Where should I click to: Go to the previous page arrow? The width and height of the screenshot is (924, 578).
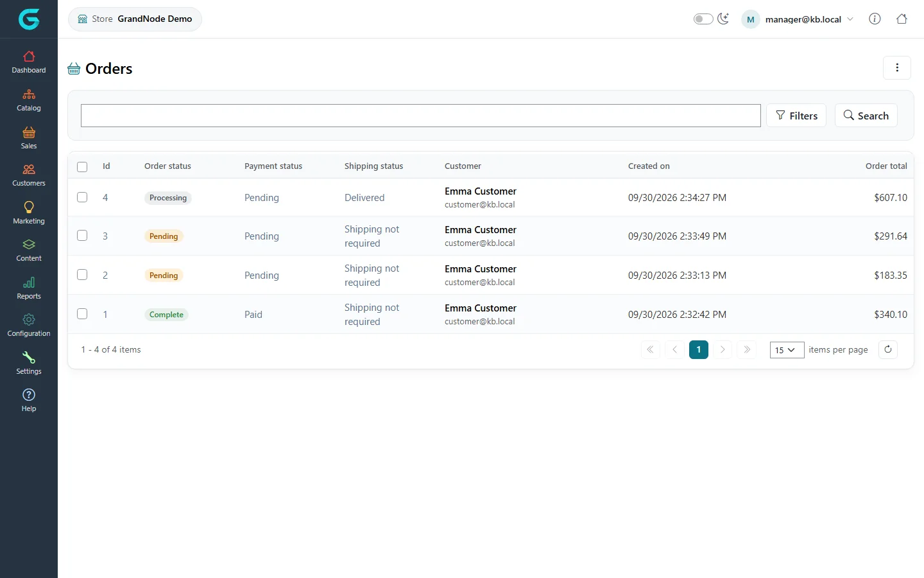[x=674, y=349]
